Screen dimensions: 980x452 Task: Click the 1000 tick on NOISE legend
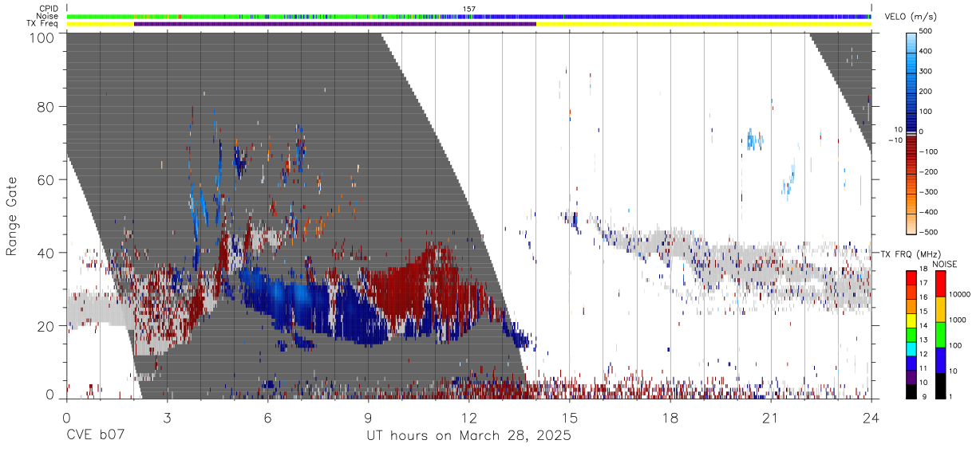956,320
